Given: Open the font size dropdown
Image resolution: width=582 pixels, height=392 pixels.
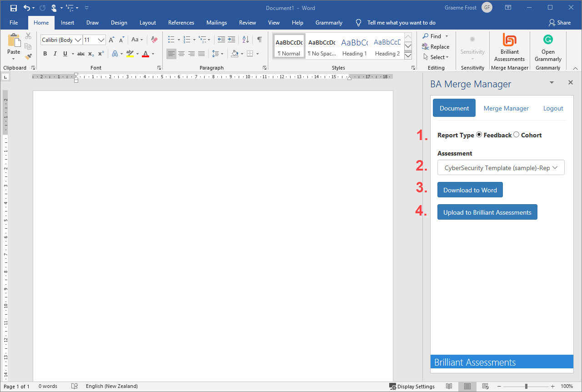Looking at the screenshot, I should click(100, 40).
